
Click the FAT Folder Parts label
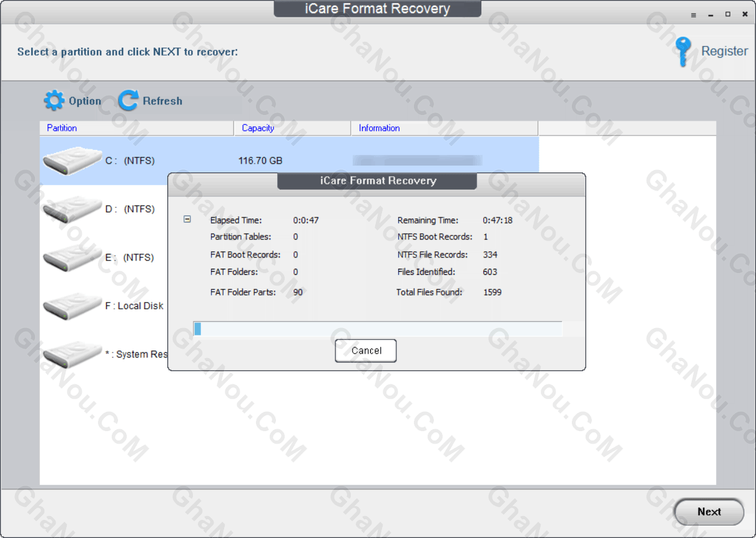point(243,292)
